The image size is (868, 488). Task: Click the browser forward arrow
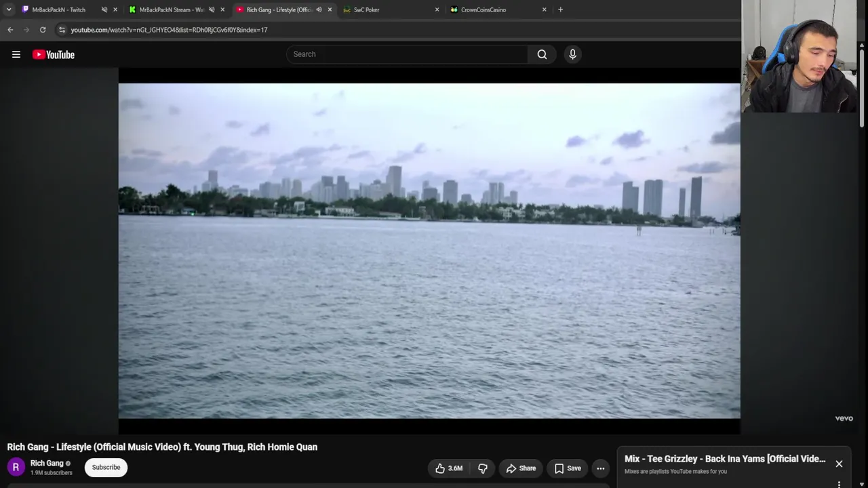coord(26,30)
